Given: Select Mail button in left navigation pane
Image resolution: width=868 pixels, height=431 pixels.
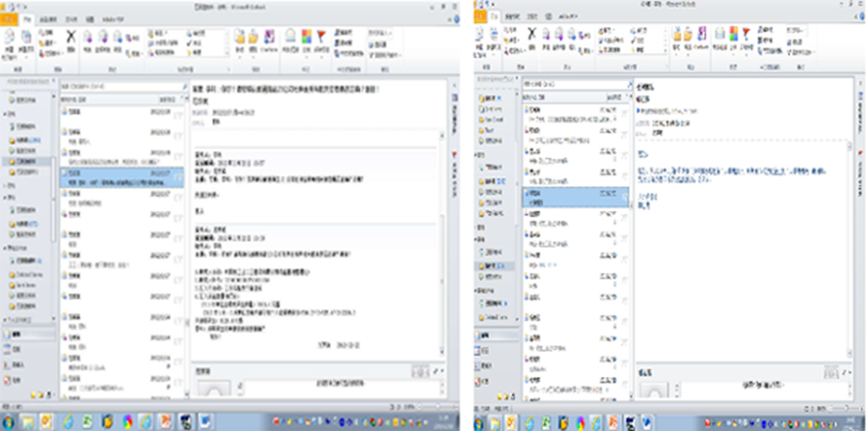Looking at the screenshot, I should [29, 335].
